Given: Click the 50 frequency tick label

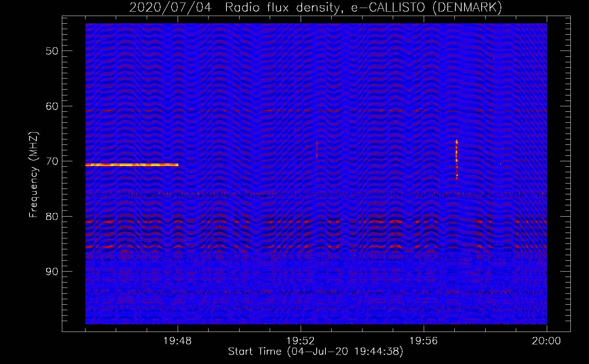Looking at the screenshot, I should (x=52, y=51).
